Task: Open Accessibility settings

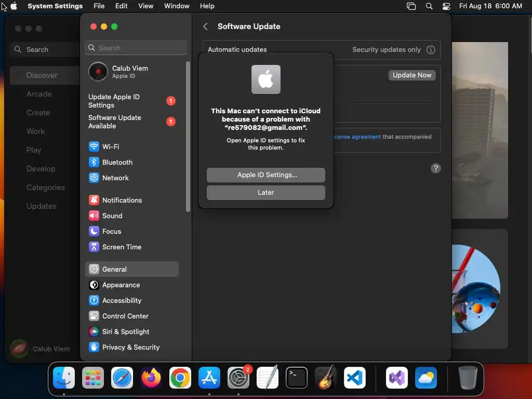Action: [131, 301]
